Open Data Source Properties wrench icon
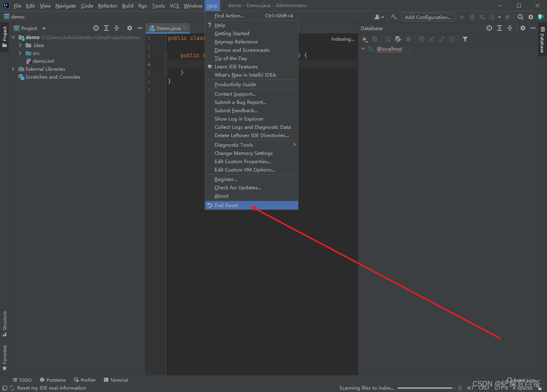The width and height of the screenshot is (547, 392). [x=398, y=39]
